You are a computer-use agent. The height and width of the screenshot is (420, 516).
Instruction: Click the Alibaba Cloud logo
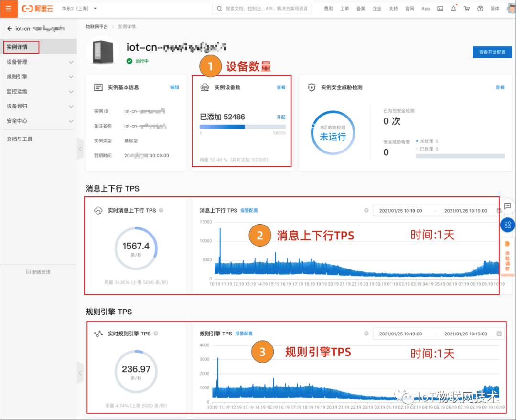coord(37,9)
